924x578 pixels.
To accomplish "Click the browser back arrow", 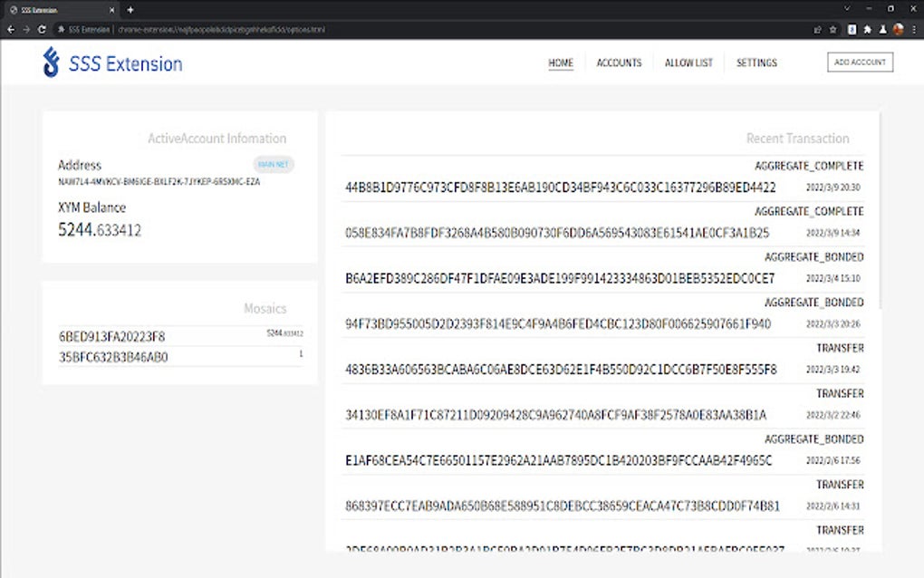I will pyautogui.click(x=9, y=28).
